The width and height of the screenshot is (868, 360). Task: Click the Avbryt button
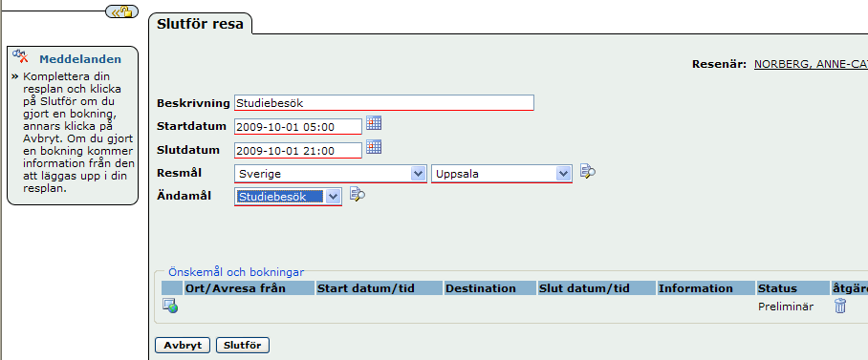(x=183, y=346)
